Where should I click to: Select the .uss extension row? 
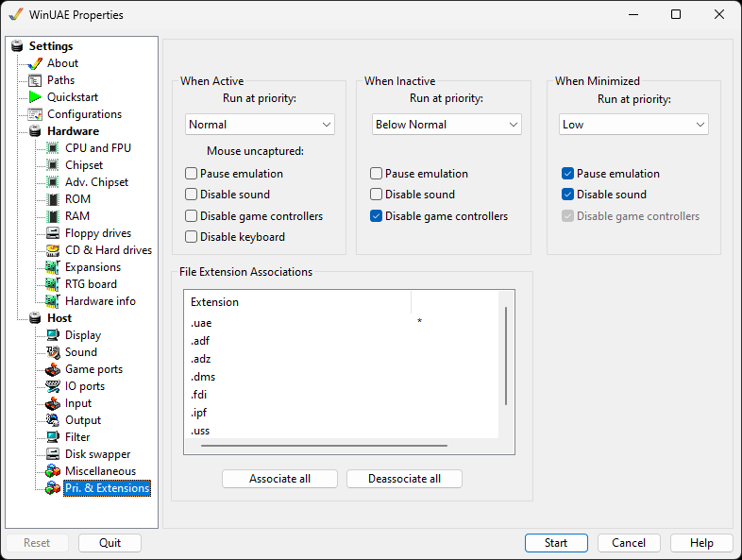pos(341,431)
